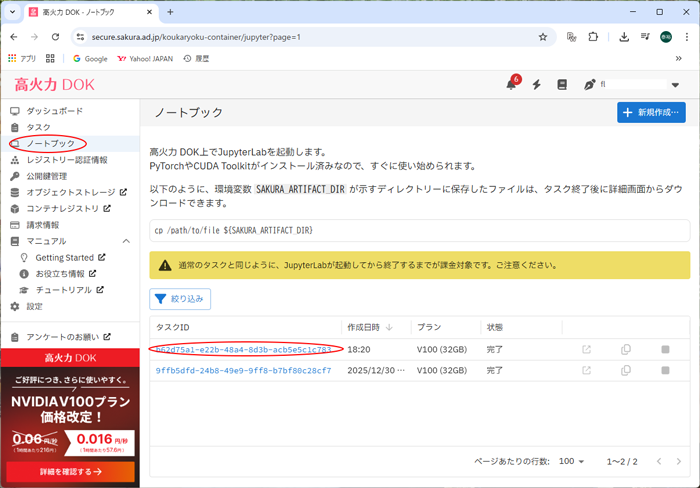Open コンテナレジストリ external link
The height and width of the screenshot is (488, 700).
point(68,209)
